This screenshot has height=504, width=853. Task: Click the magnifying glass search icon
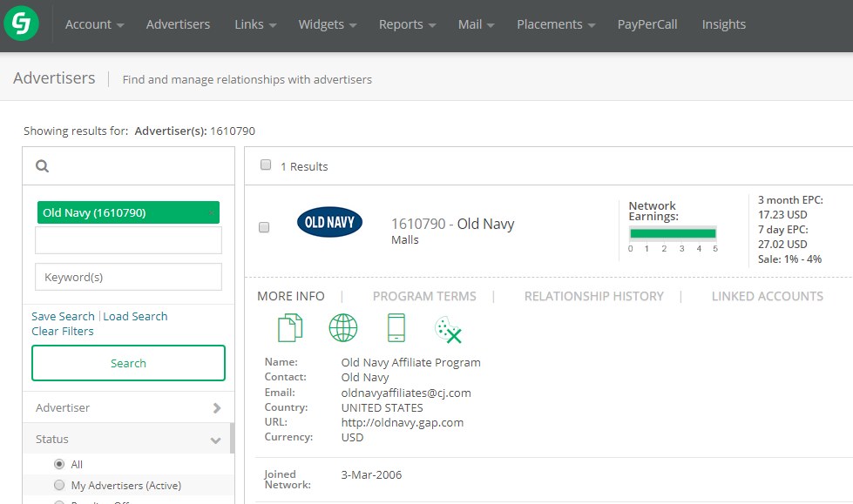(x=42, y=166)
